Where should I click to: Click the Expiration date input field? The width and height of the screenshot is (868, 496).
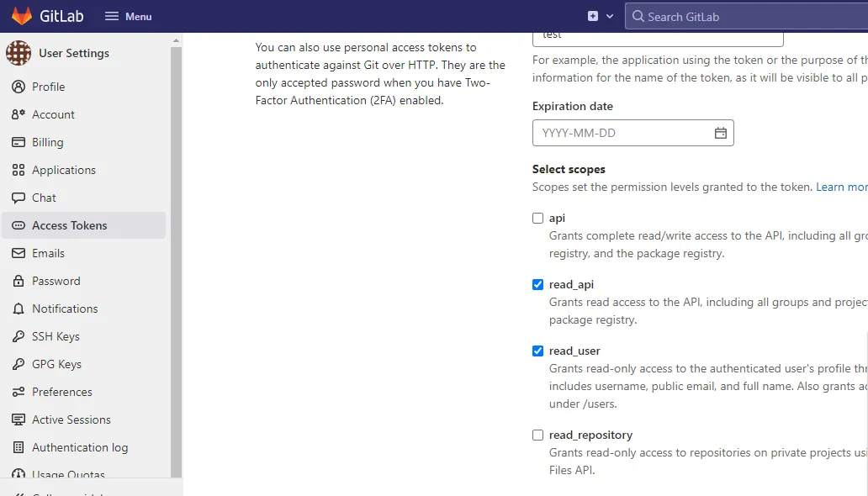tap(632, 133)
